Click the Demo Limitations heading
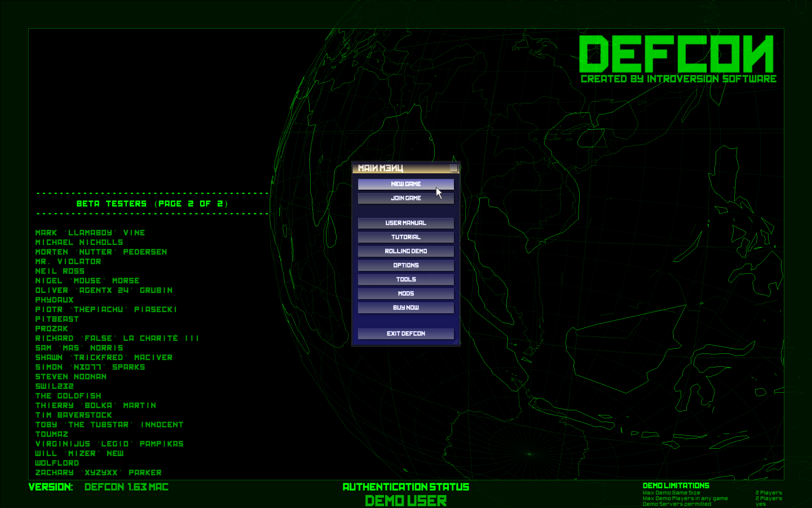812x508 pixels. [676, 485]
